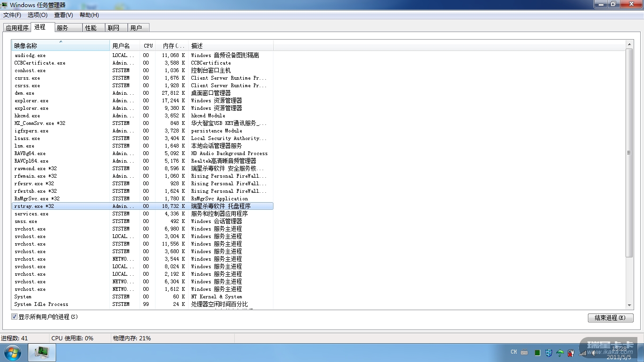Select the lsass.exe process
The image size is (644, 362).
(142, 138)
